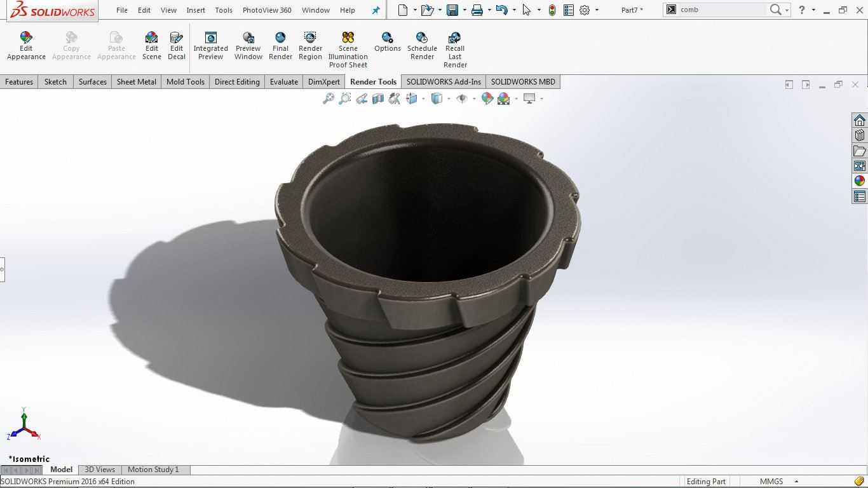Screen dimensions: 868x488
Task: Open the Preview Window
Action: [248, 46]
